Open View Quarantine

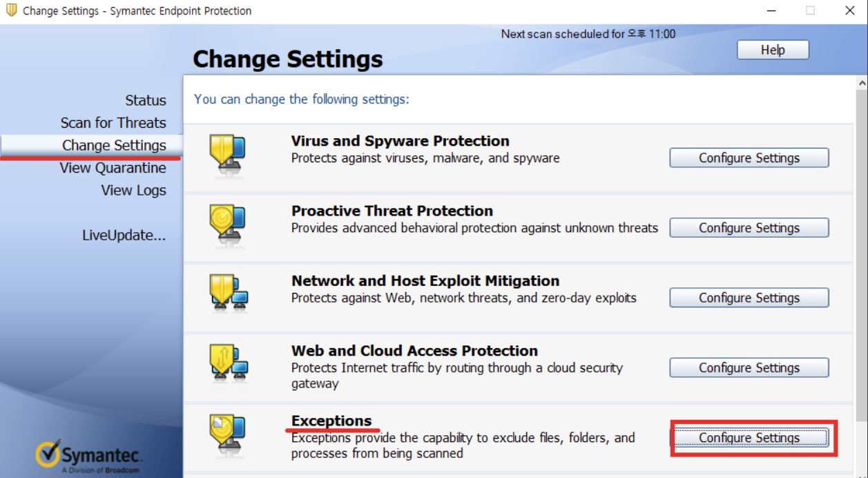tap(113, 168)
